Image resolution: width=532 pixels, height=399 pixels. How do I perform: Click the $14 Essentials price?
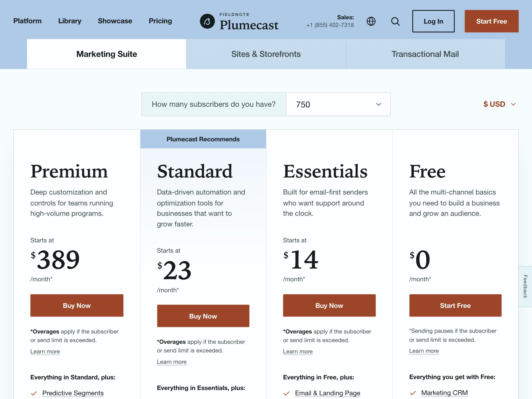301,259
